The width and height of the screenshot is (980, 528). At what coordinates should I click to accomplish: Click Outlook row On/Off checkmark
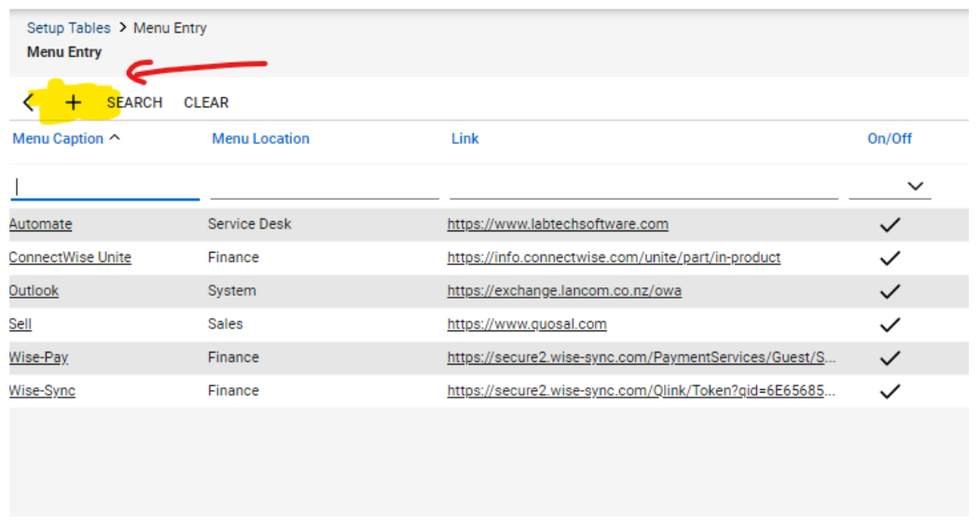point(890,291)
